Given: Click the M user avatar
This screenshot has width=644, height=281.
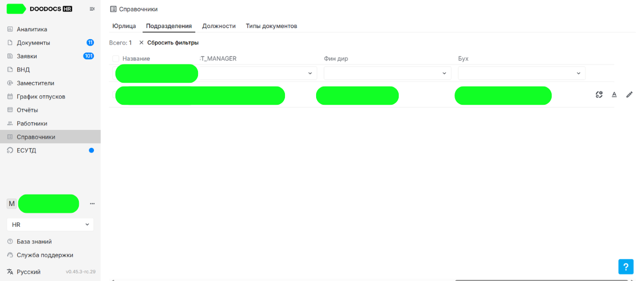Looking at the screenshot, I should pos(12,204).
